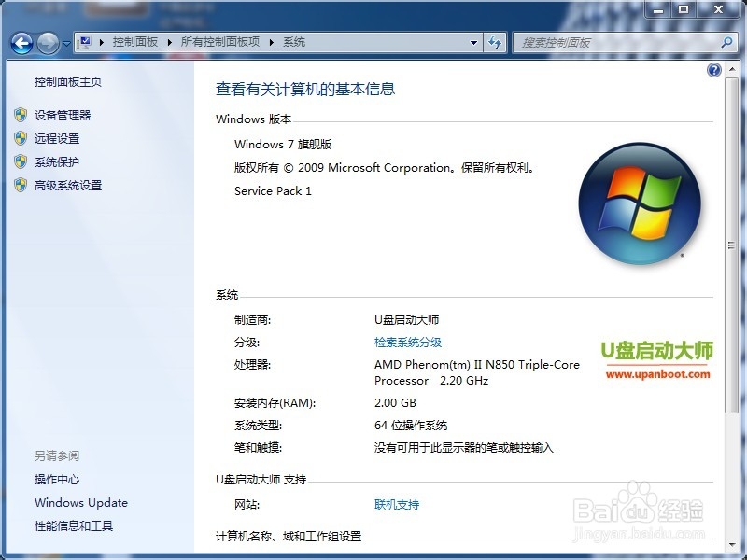Select 系统 in the address breadcrumb
The image size is (747, 560).
(x=294, y=42)
